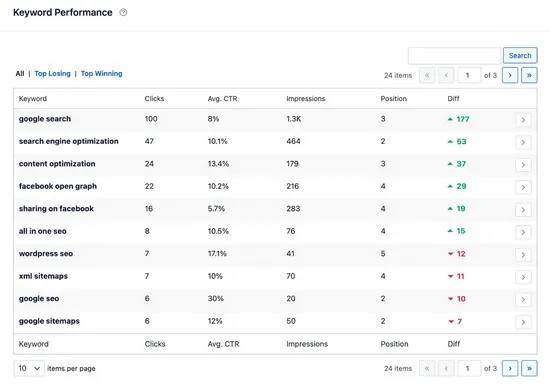Open the search engine optimization keyword

pyautogui.click(x=68, y=141)
